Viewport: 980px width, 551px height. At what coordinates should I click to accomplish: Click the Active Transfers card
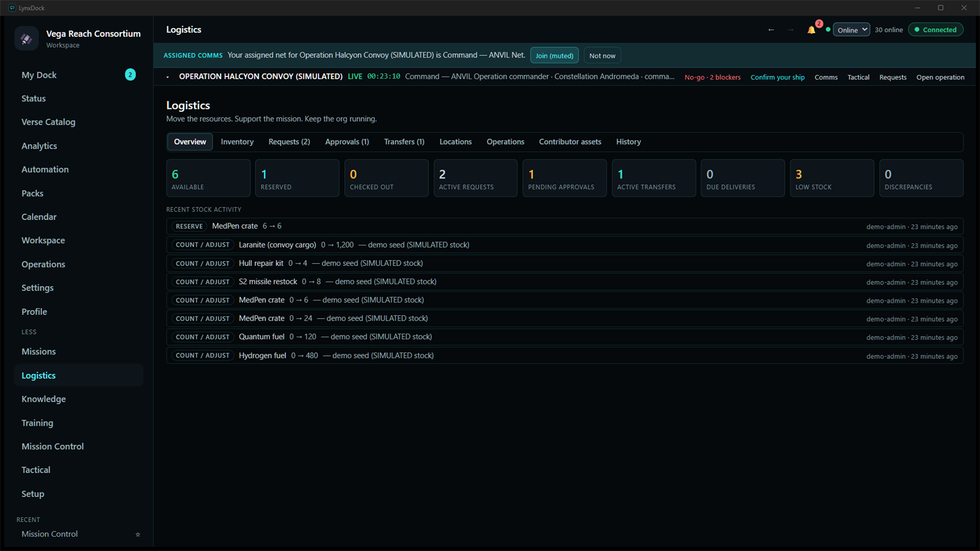pos(654,178)
